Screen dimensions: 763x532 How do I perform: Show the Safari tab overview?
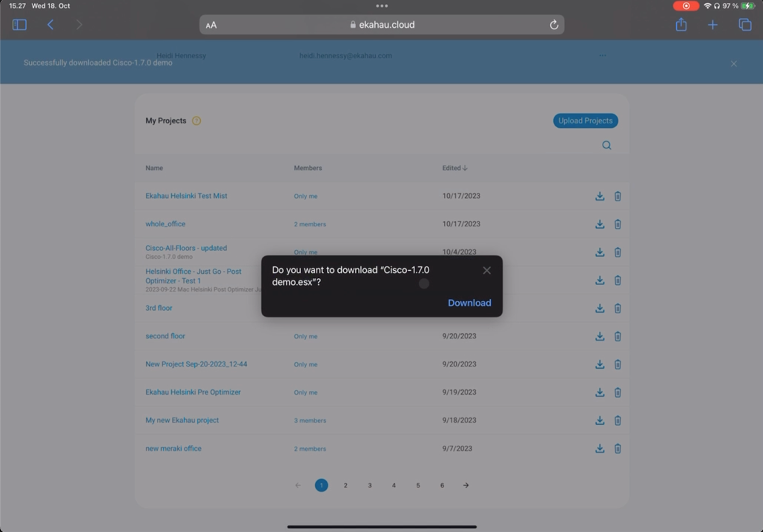(x=745, y=25)
